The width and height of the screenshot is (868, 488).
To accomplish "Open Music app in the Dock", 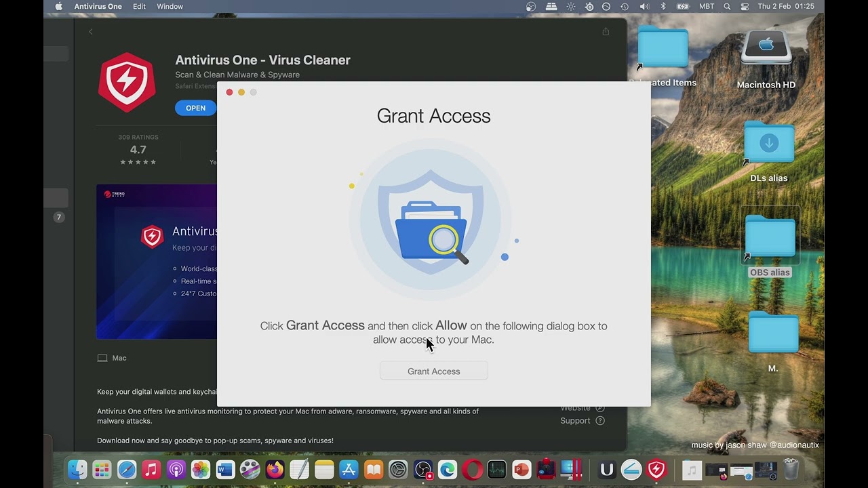I will [x=151, y=469].
